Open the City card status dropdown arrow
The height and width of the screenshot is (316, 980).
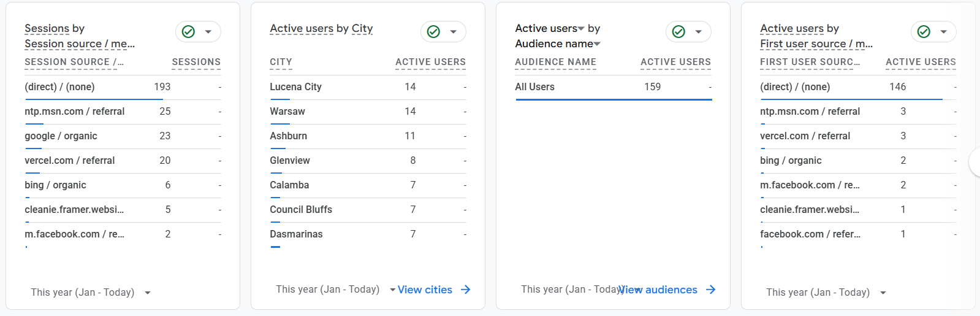coord(454,32)
